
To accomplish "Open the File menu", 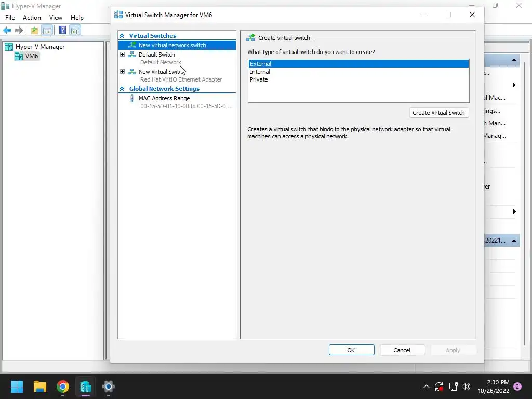I will pos(10,18).
